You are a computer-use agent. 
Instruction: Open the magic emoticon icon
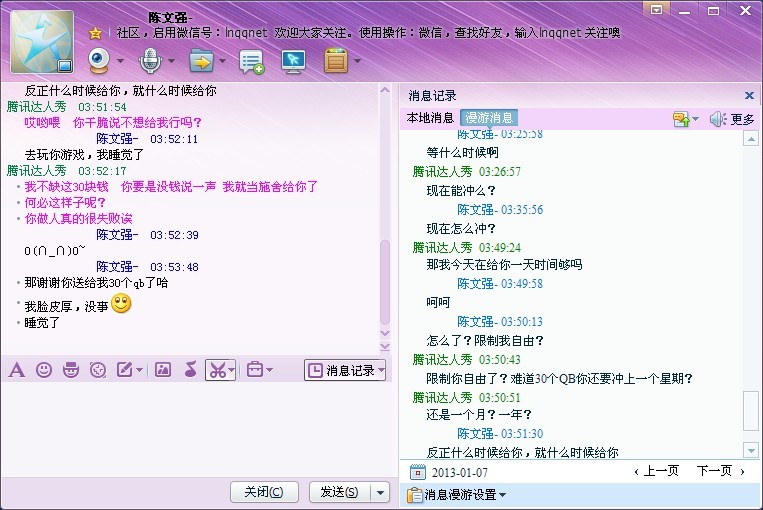click(71, 370)
